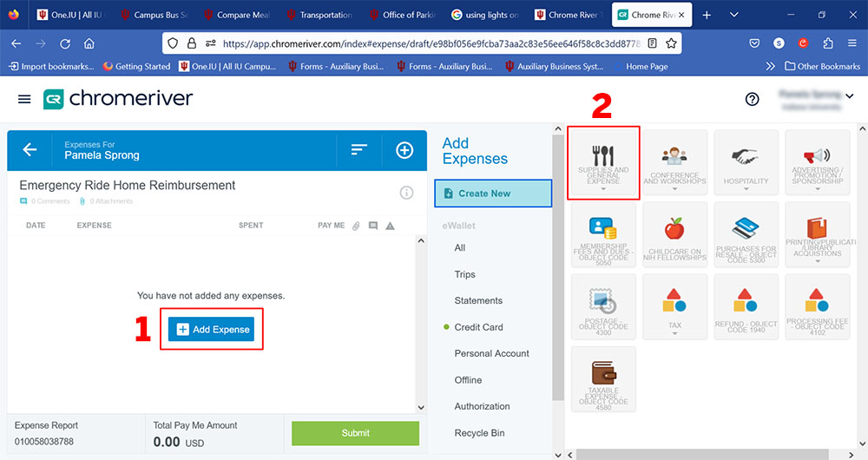Screen dimensions: 868x460
Task: Click the attachment paperclip column icon
Action: click(356, 226)
